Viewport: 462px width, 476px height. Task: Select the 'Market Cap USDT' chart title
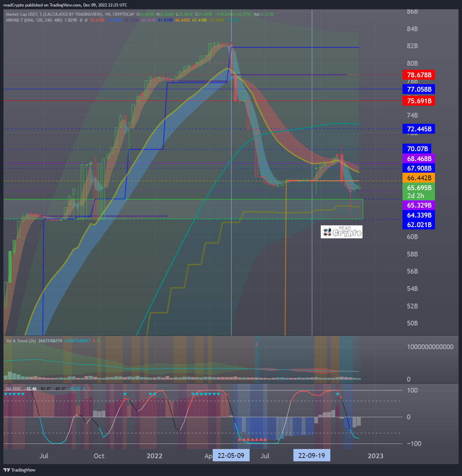tap(22, 14)
